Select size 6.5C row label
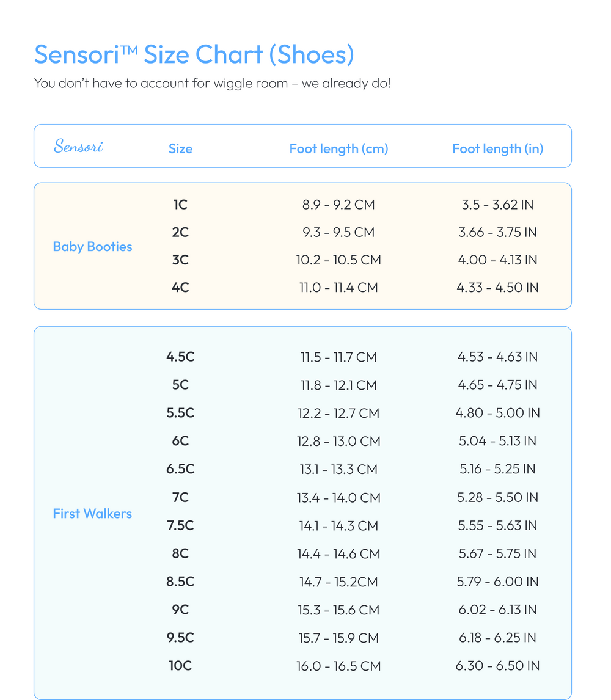Viewport: 611px width, 700px height. [180, 468]
